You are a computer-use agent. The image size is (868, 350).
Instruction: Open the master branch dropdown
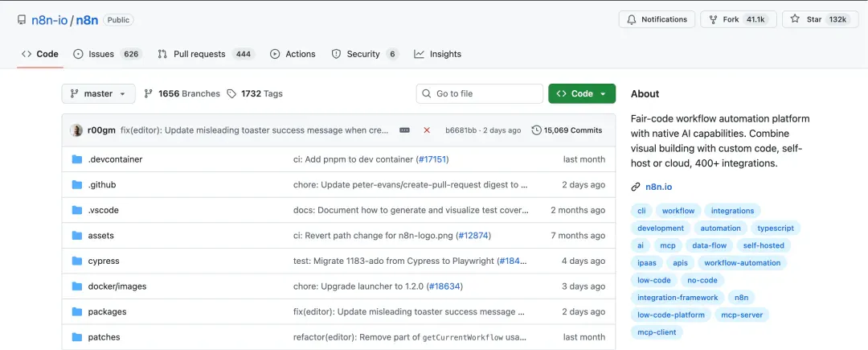click(x=99, y=93)
